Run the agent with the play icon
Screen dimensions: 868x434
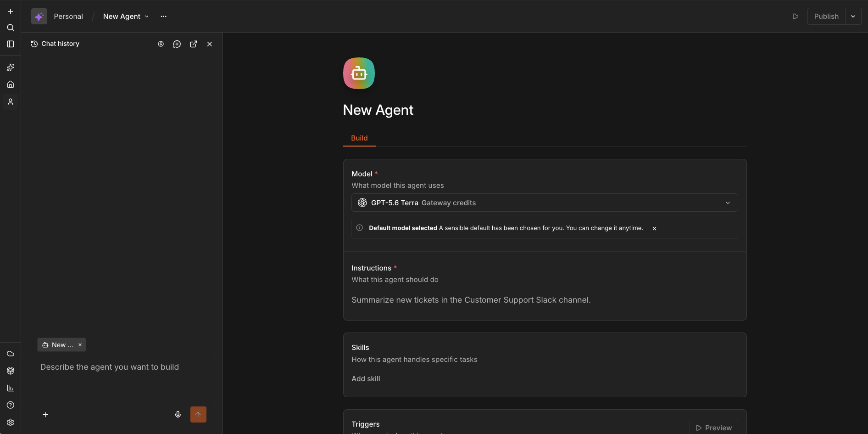pyautogui.click(x=796, y=16)
